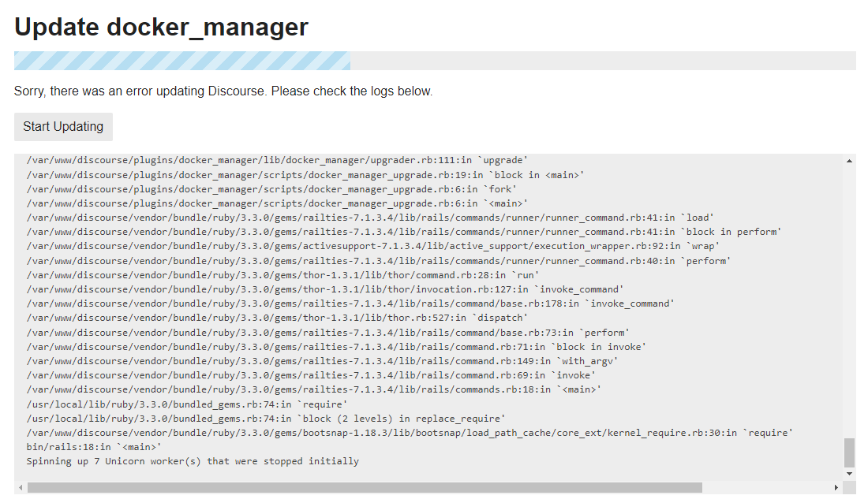Image resolution: width=868 pixels, height=499 pixels.
Task: Click log line 'thor/command.rb:28:in run'
Action: [282, 275]
